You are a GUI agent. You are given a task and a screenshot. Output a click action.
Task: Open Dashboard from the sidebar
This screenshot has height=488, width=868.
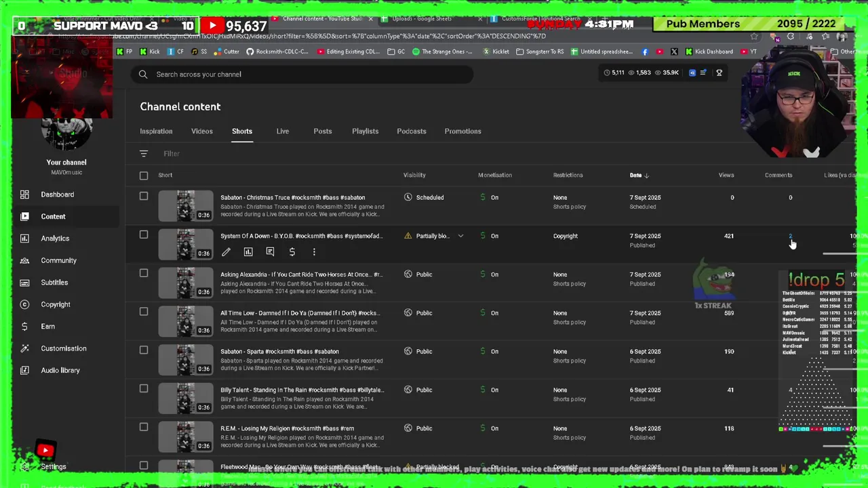click(x=58, y=195)
